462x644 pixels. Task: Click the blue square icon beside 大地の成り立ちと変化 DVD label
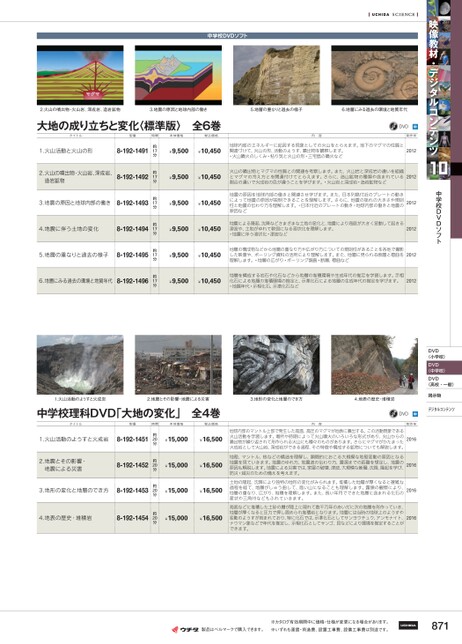(x=415, y=126)
